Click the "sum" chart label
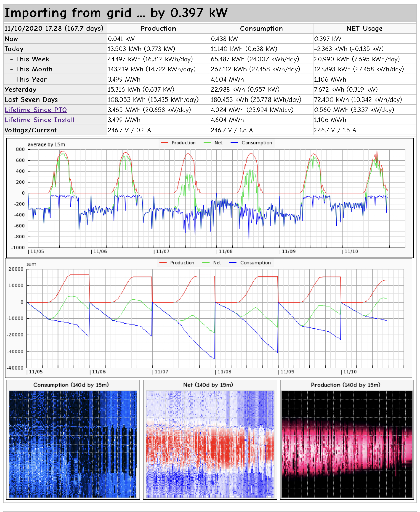This screenshot has height=512, width=420. [x=31, y=264]
